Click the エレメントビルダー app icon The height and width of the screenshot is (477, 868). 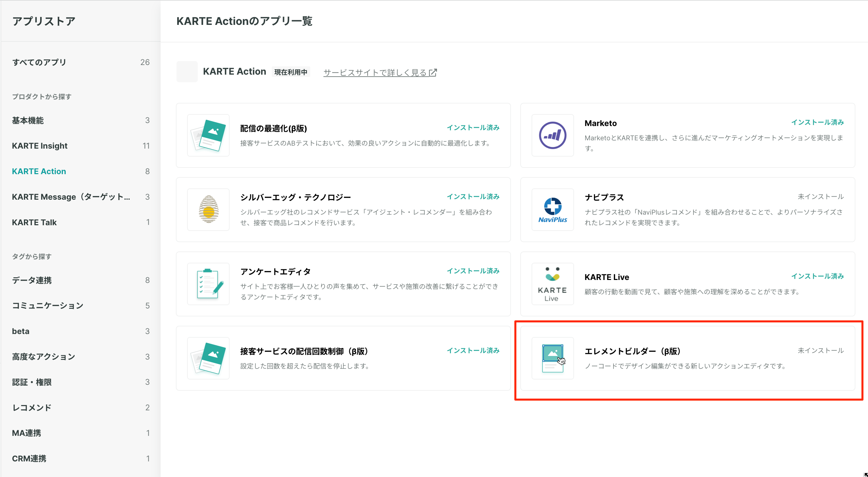tap(552, 358)
